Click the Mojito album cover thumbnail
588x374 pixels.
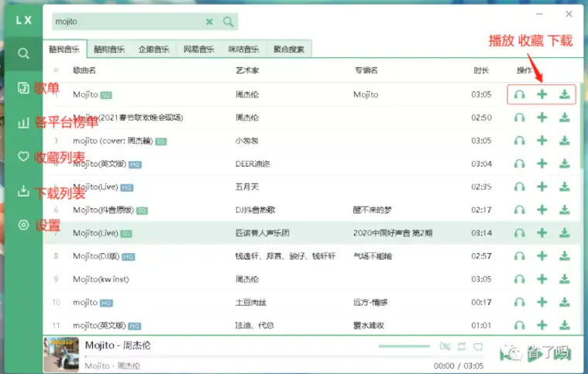click(61, 355)
